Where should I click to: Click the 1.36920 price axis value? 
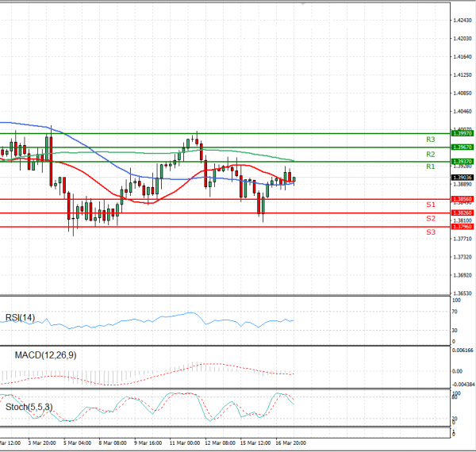point(463,275)
